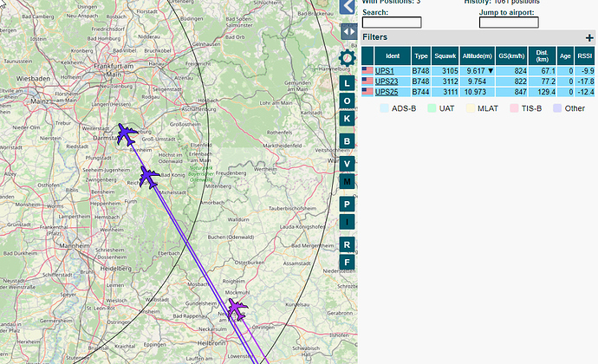
Task: Focus the Jump to airport field
Action: (x=509, y=23)
